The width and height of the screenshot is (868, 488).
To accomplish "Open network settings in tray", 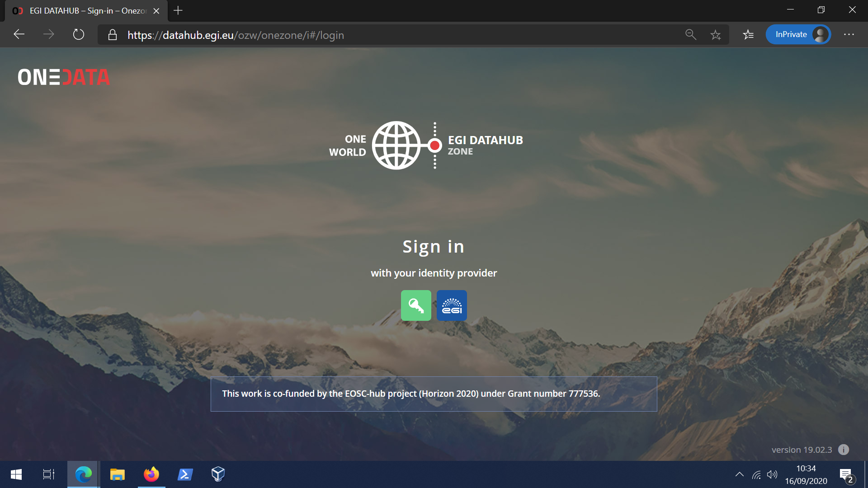I will point(756,474).
